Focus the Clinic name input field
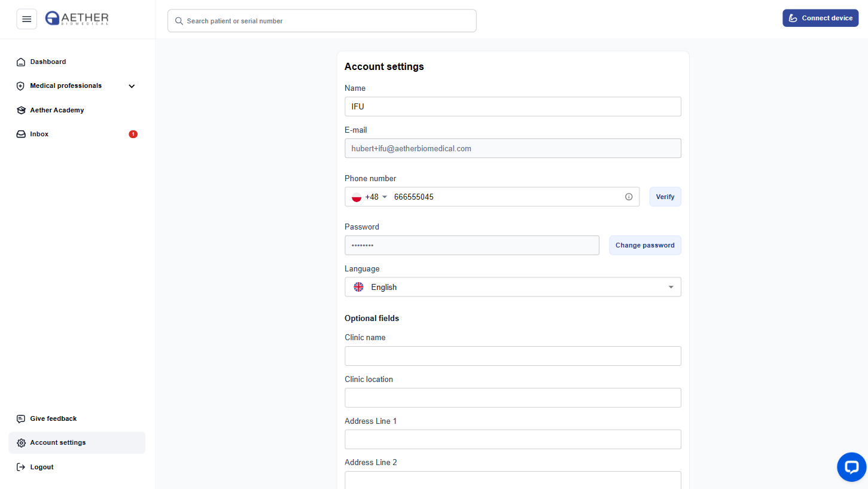 [513, 356]
